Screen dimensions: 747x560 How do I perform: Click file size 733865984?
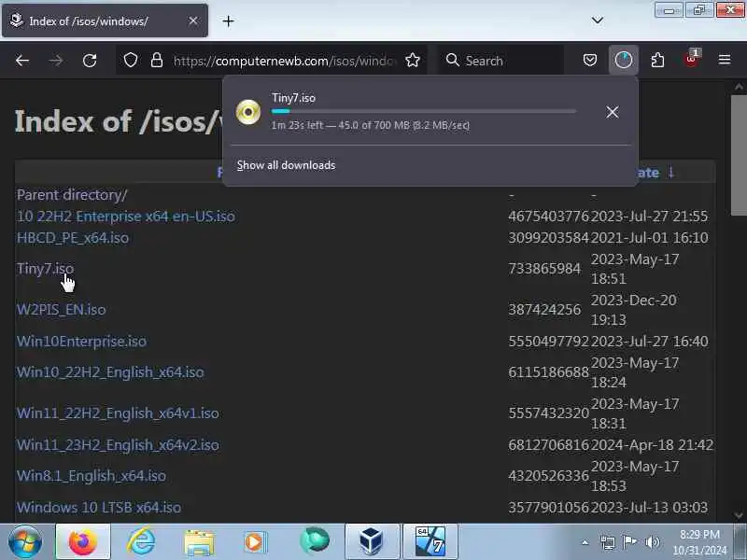point(544,269)
